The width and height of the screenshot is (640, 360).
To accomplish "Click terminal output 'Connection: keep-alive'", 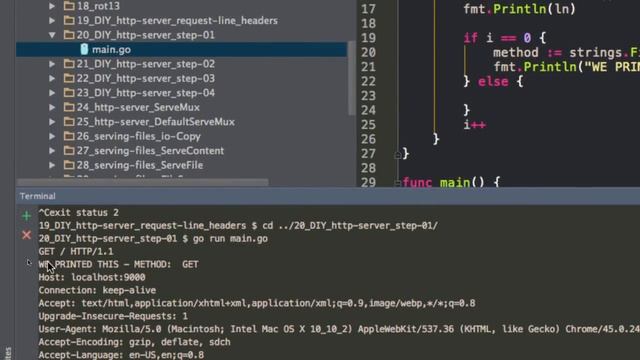I will point(97,290).
